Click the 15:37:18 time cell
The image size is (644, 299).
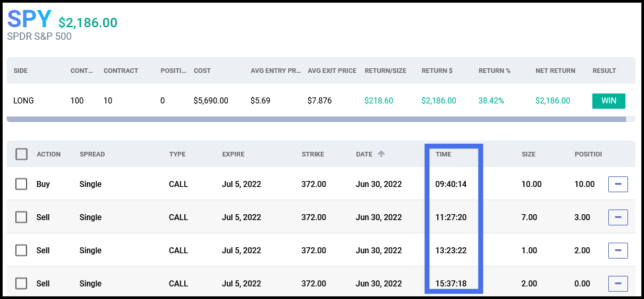click(451, 283)
